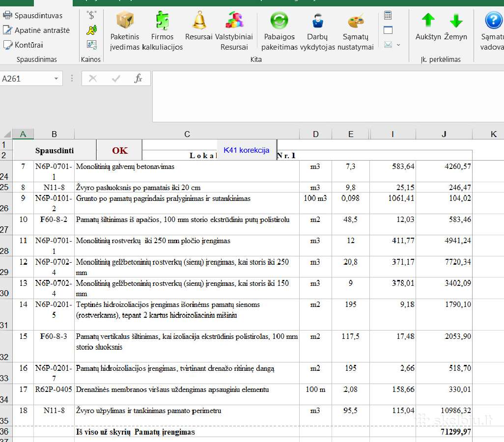Click the dollar sign Kainos icon

point(91,15)
